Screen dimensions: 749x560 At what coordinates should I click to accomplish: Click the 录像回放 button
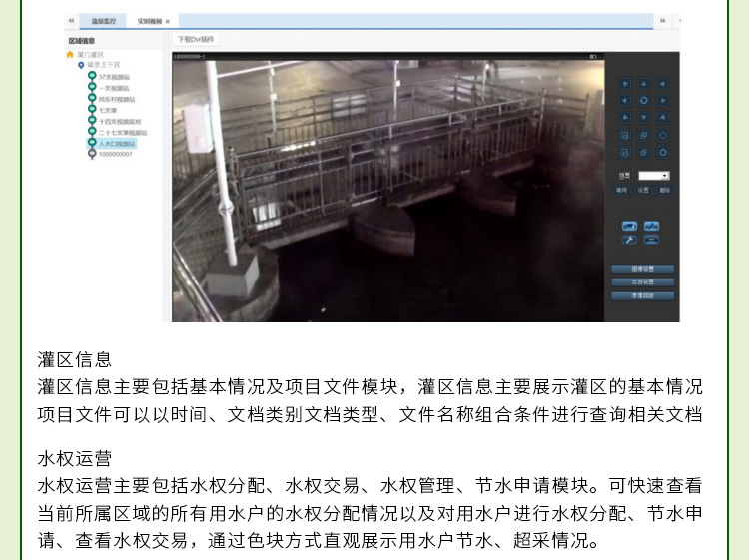click(x=644, y=296)
